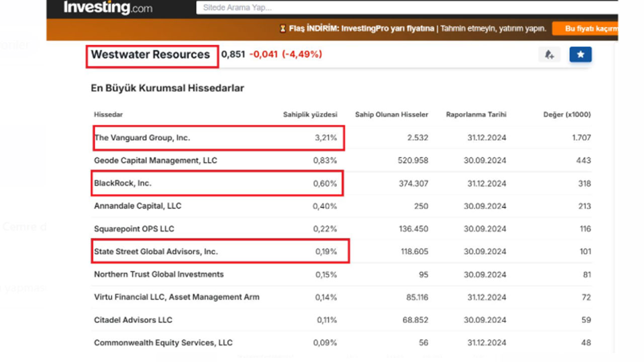644x362 pixels.
Task: Sort by Sahip Olunan Hisseler column header
Action: click(x=391, y=115)
